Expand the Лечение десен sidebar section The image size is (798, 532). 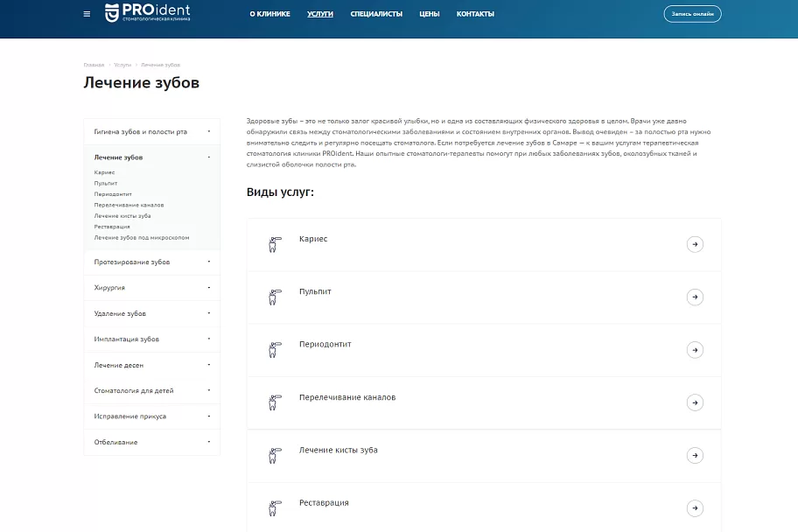(x=208, y=365)
